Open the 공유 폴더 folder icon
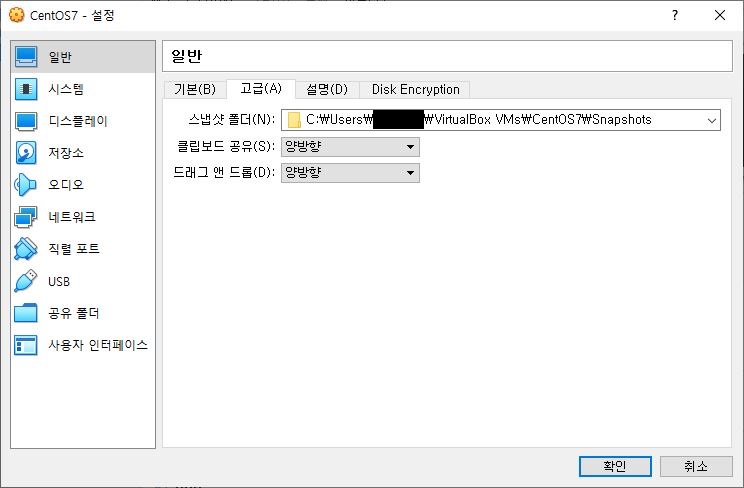Image resolution: width=744 pixels, height=488 pixels. click(x=26, y=313)
